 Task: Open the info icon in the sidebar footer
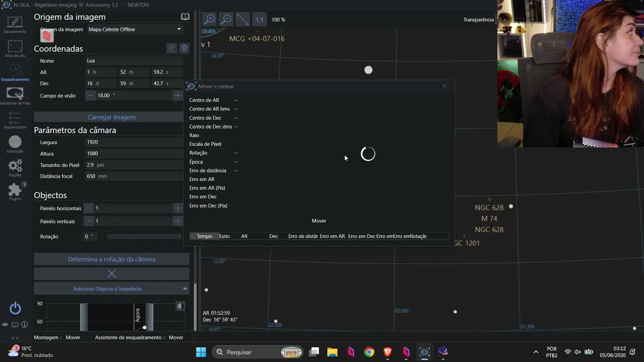24,325
